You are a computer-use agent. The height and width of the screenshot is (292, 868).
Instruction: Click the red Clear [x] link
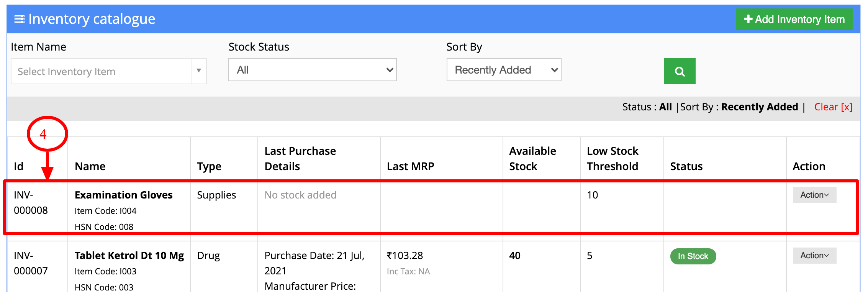point(833,107)
